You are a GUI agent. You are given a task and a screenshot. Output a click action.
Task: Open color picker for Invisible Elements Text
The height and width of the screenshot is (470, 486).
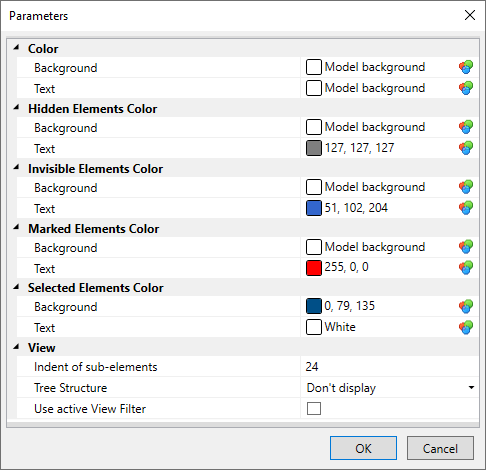tap(466, 208)
